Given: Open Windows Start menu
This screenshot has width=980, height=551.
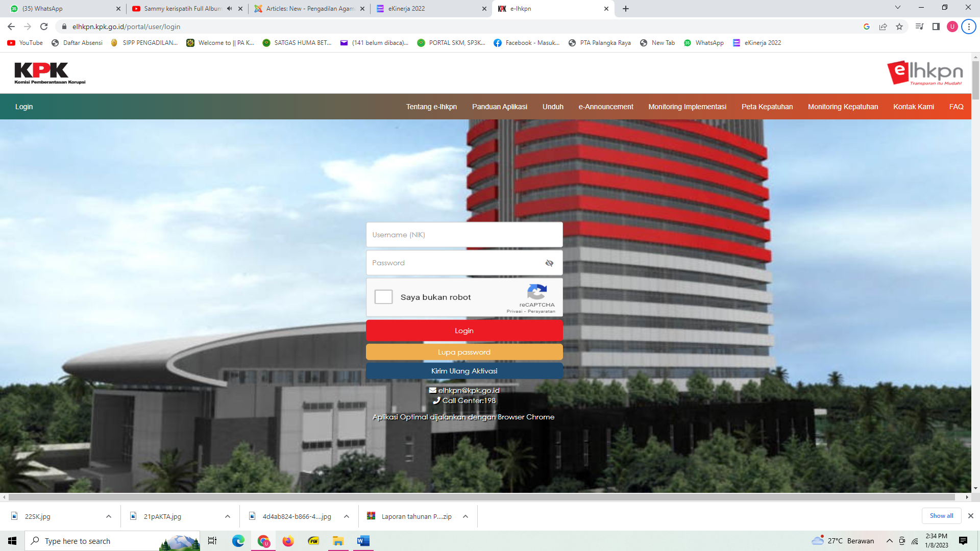Looking at the screenshot, I should click(x=12, y=541).
